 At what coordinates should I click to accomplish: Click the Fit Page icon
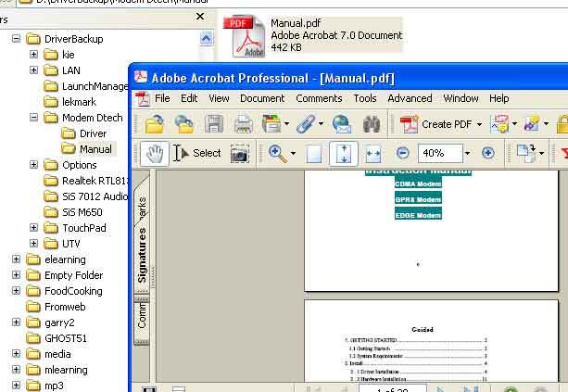[344, 154]
